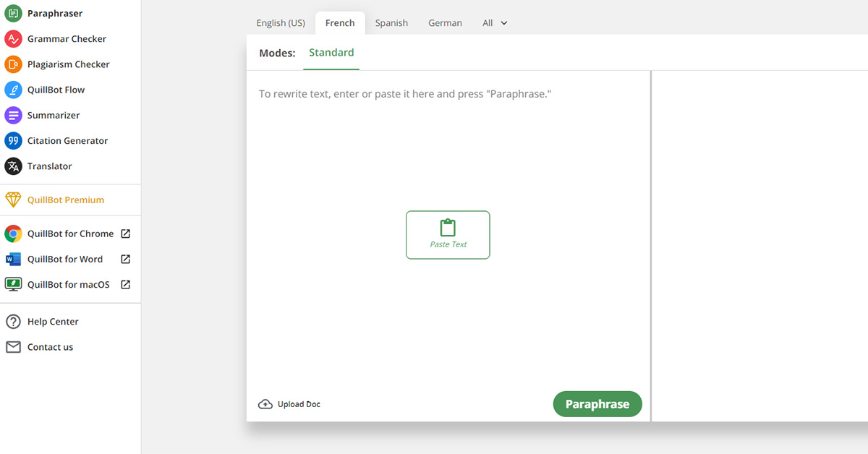868x454 pixels.
Task: Click the Summarizer purple icon
Action: [x=13, y=115]
